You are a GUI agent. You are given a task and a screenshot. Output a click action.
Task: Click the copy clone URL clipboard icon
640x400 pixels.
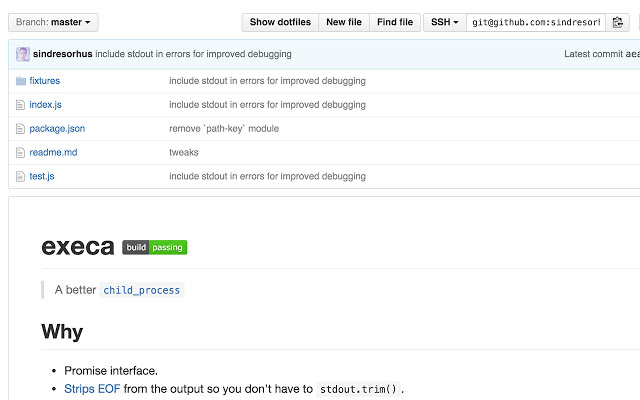pos(619,22)
